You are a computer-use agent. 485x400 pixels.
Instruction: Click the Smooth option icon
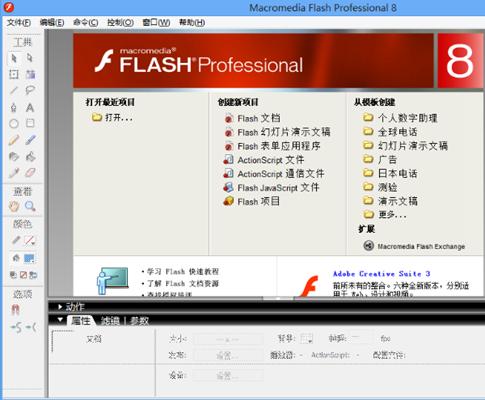coord(16,327)
